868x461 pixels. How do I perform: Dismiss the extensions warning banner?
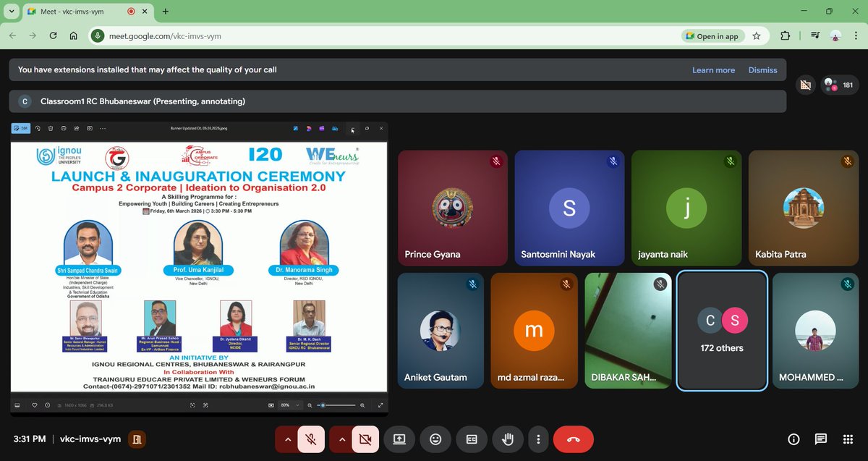tap(762, 70)
